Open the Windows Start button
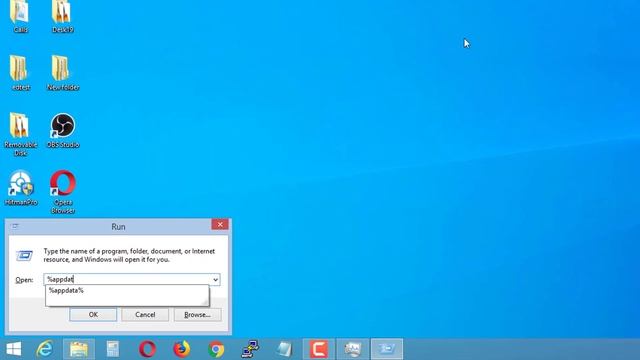This screenshot has height=360, width=640. point(14,349)
